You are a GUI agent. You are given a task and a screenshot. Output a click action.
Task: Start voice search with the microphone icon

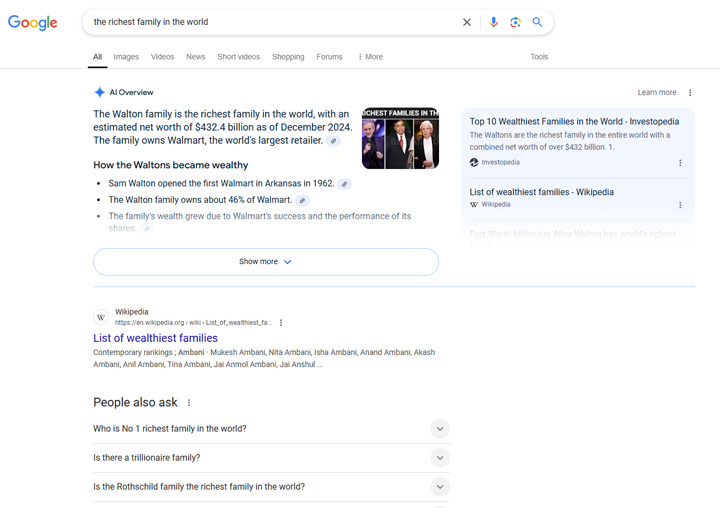pos(493,22)
